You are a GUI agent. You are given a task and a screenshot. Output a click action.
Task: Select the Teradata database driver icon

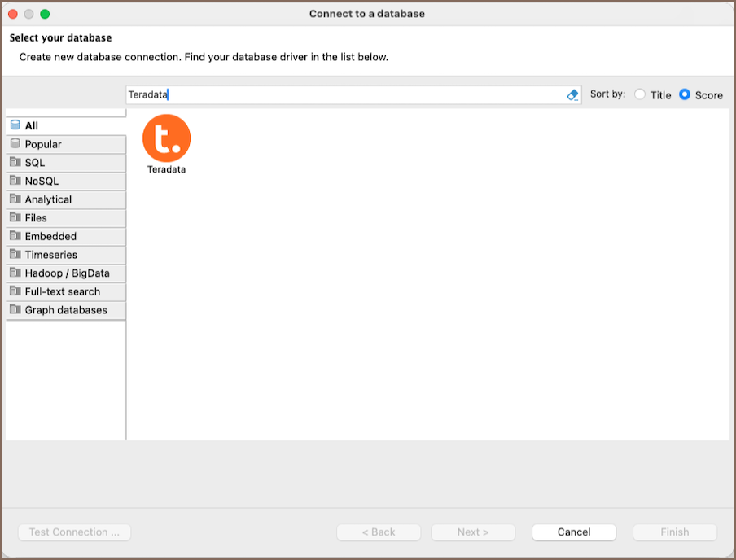(x=166, y=138)
